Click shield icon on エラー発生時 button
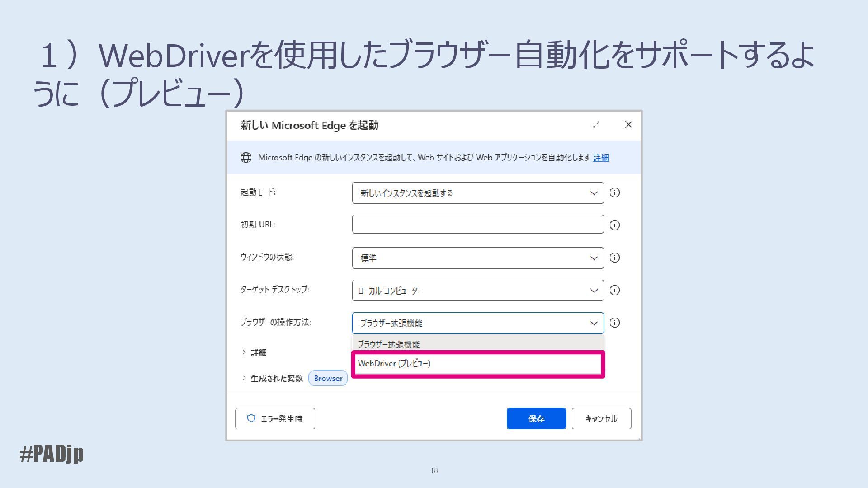Image resolution: width=868 pixels, height=488 pixels. 251,418
